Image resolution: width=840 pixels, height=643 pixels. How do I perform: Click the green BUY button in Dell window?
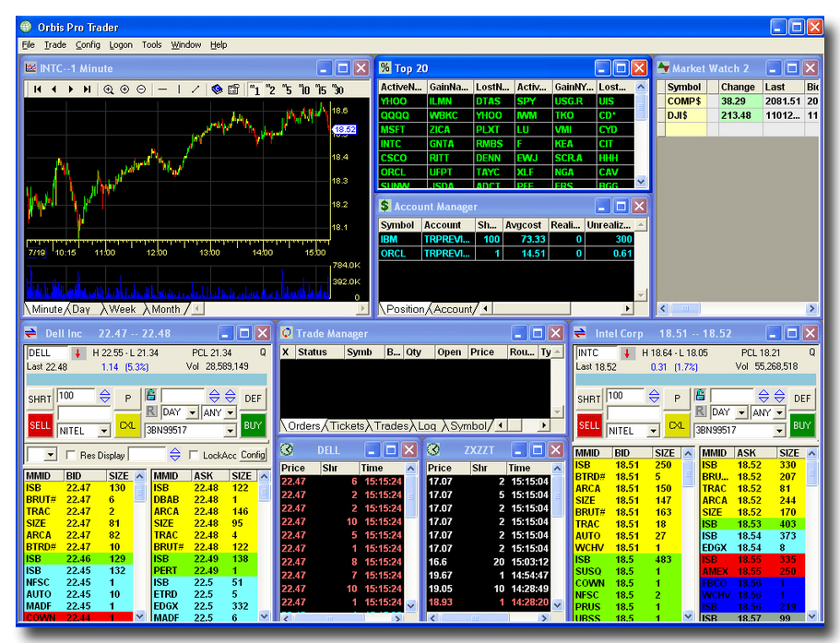point(253,425)
